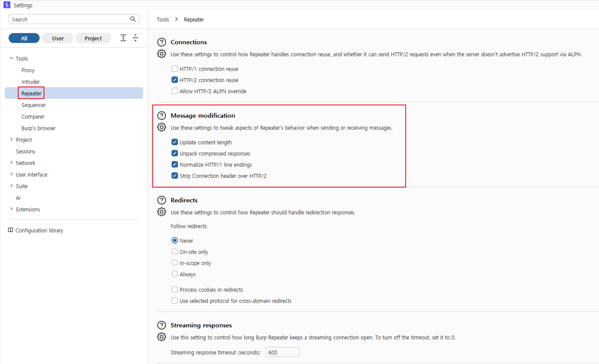This screenshot has width=599, height=364.
Task: Choose Always follow redirects
Action: (175, 274)
